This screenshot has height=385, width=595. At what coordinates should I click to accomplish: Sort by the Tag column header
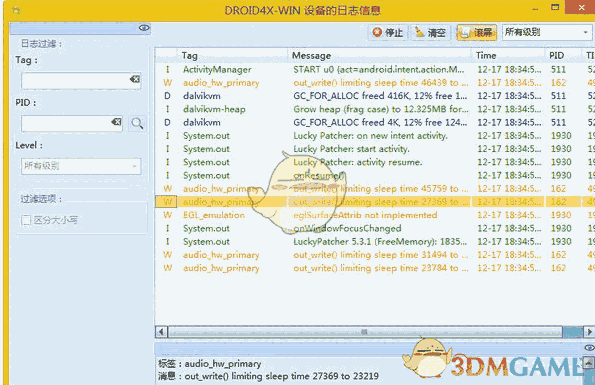232,56
